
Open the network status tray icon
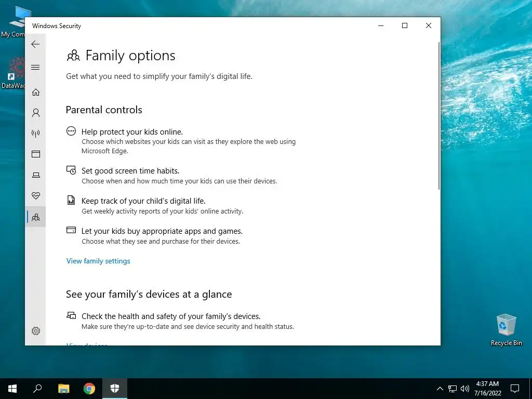(453, 389)
